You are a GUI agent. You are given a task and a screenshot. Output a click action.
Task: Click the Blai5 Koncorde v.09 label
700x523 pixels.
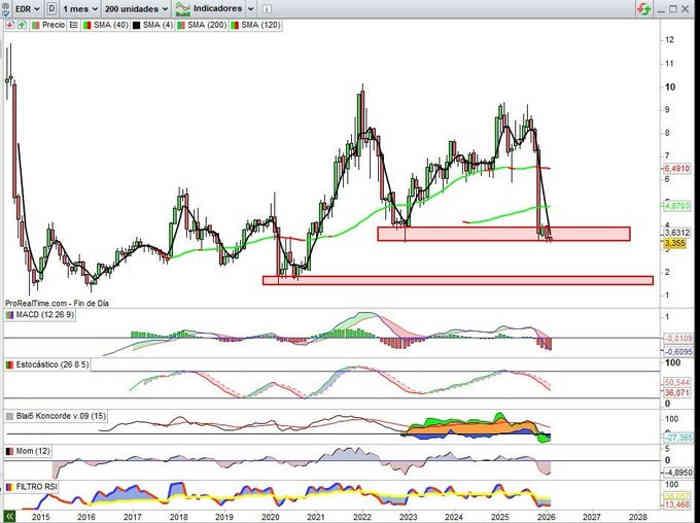56,415
